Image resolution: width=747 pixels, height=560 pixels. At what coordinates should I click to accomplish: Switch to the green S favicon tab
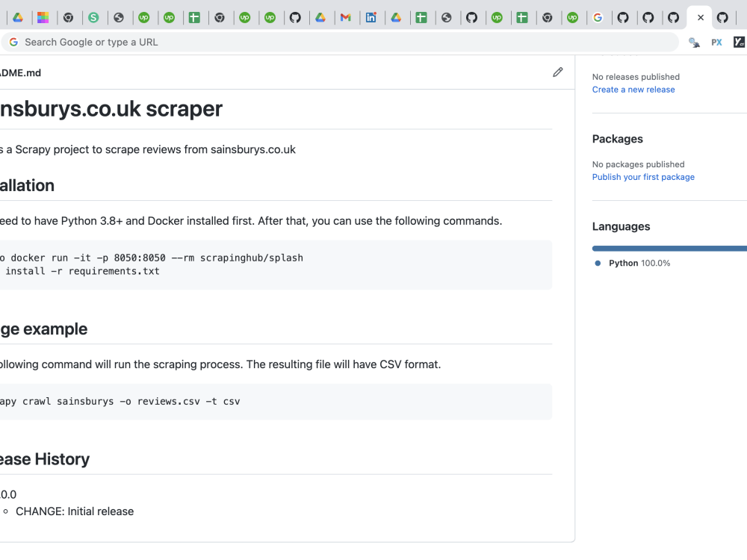[93, 18]
